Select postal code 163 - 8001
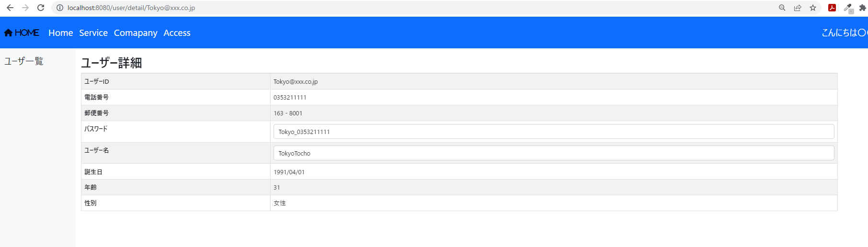Viewport: 868px width, 247px height. pos(288,113)
